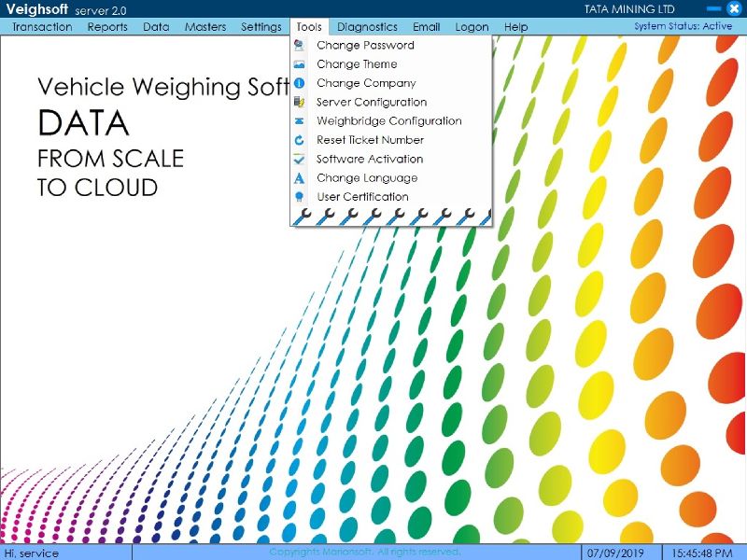Click the Change Theme picture icon
Viewport: 747px width, 560px height.
[x=299, y=64]
